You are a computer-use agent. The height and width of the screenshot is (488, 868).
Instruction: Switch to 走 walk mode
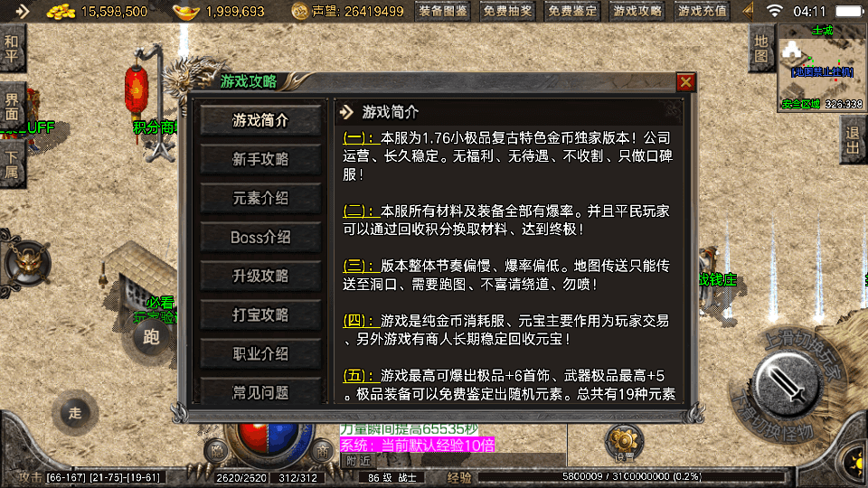[x=75, y=413]
